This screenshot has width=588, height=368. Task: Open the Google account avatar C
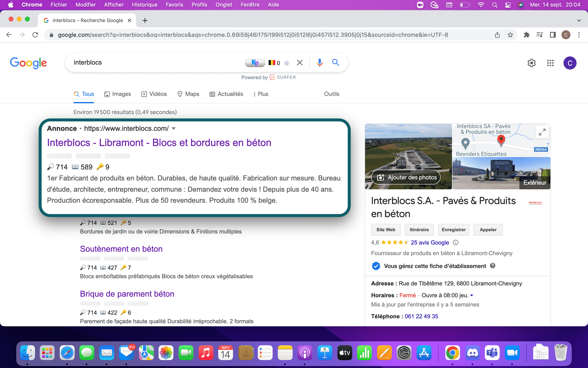coord(570,63)
